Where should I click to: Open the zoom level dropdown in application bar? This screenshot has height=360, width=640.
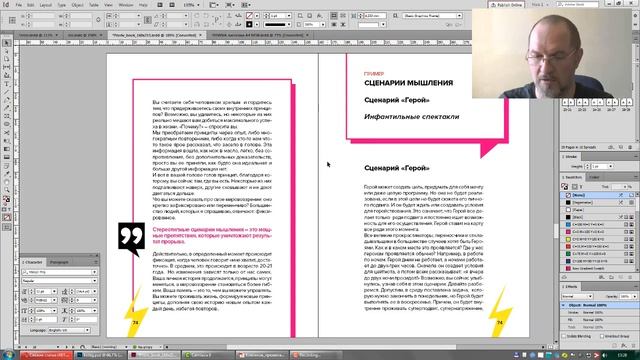(198, 5)
